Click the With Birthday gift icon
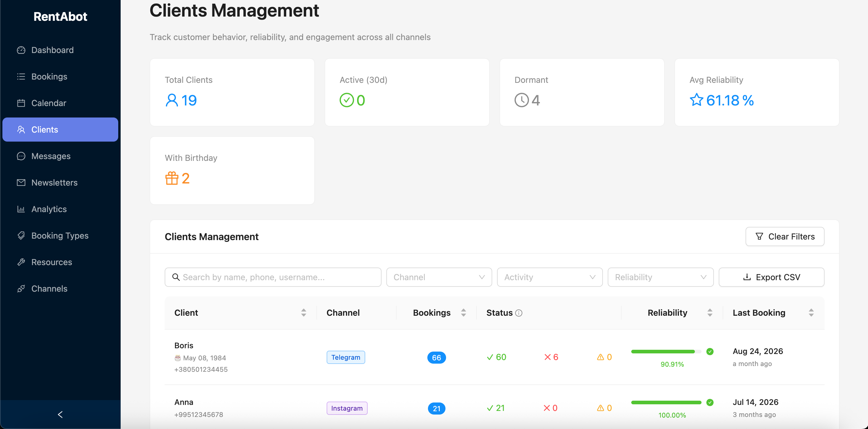This screenshot has width=868, height=429. coord(172,178)
